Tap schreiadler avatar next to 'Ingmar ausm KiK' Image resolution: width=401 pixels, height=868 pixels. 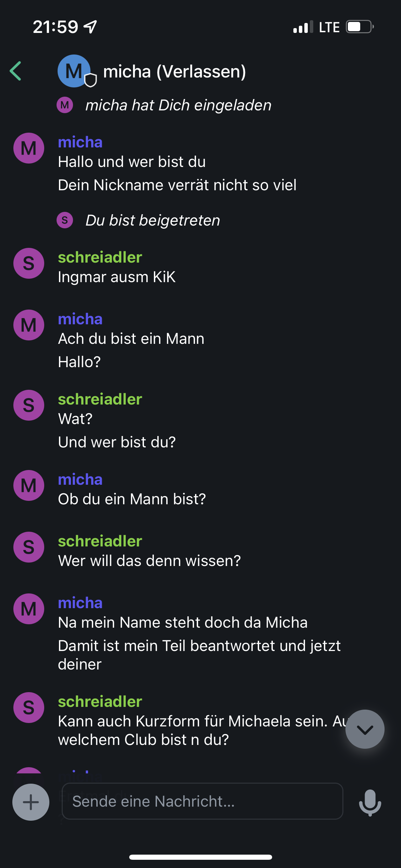tap(29, 263)
